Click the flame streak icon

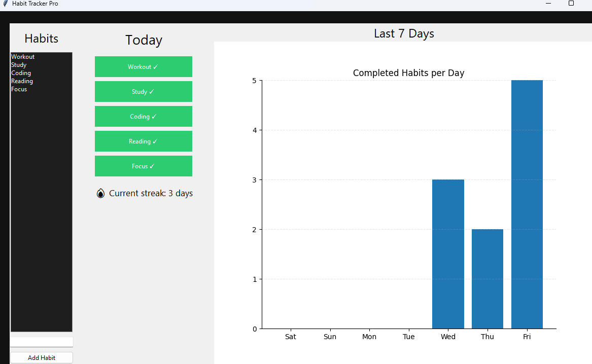(x=100, y=193)
